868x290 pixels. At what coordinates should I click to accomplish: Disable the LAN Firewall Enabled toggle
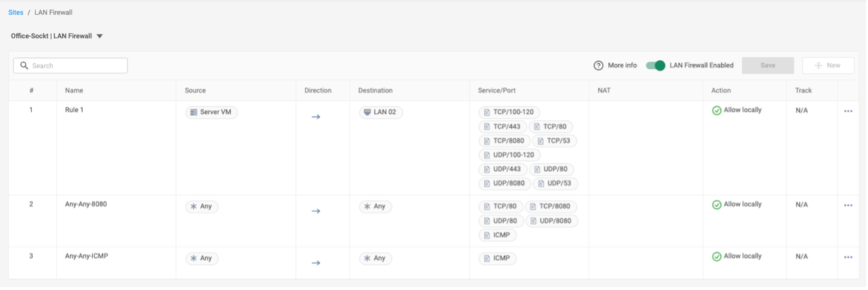[x=656, y=65]
